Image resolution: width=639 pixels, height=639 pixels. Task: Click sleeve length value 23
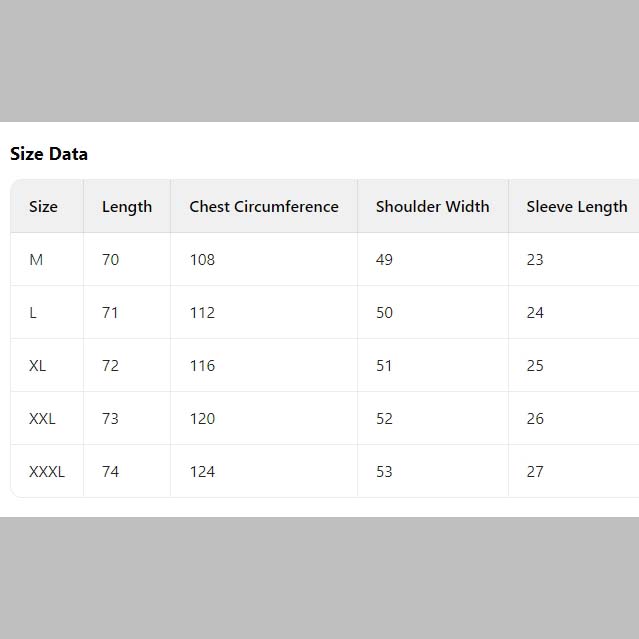tap(535, 260)
